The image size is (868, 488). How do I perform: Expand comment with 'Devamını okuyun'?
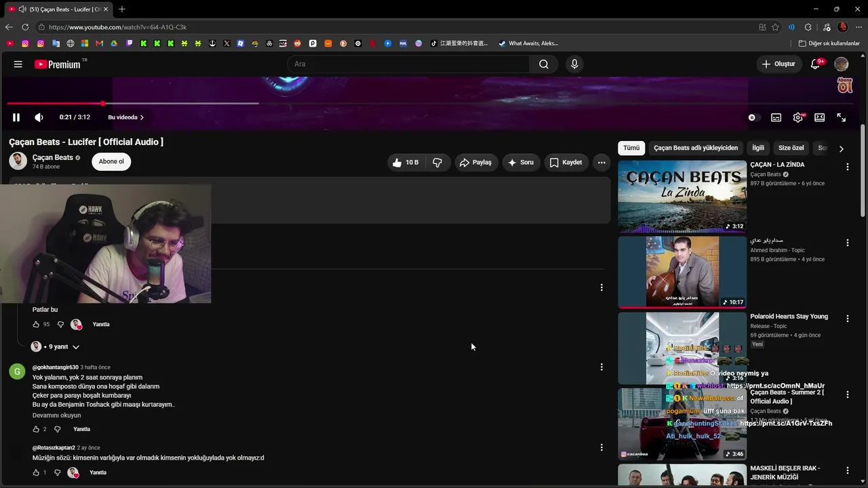click(56, 415)
